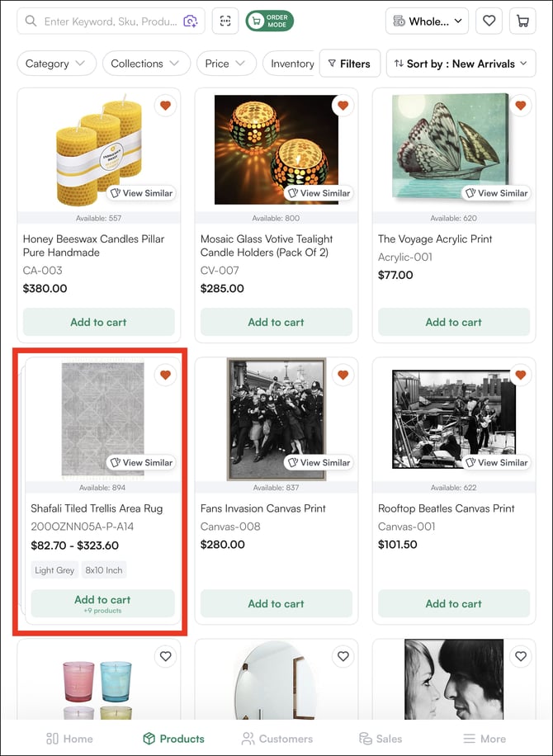
Task: View Similar on Fans Invasion Canvas Print
Action: click(319, 463)
